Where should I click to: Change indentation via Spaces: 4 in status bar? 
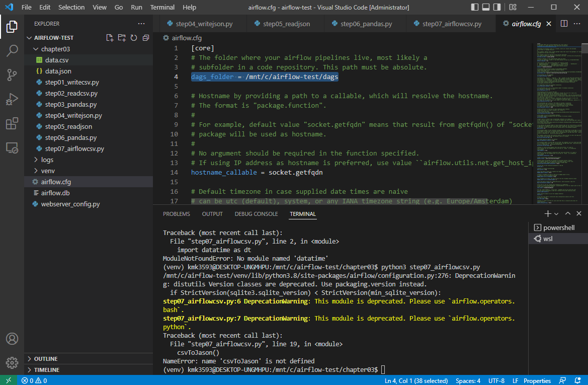tap(468, 380)
